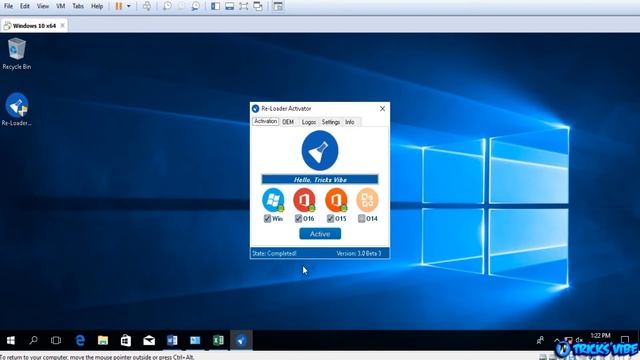The image size is (640, 360).
Task: Click the console view toolbar icon
Action: pyautogui.click(x=278, y=6)
